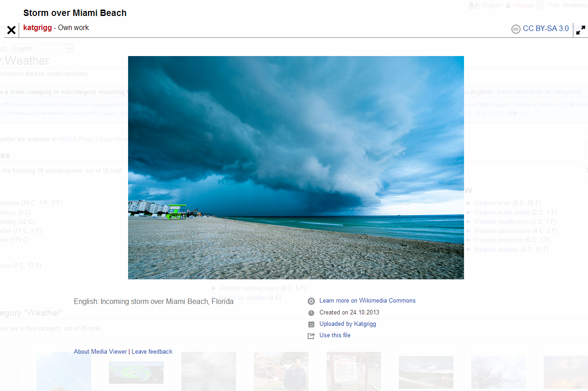Open the English language dropdown in background page

point(42,48)
